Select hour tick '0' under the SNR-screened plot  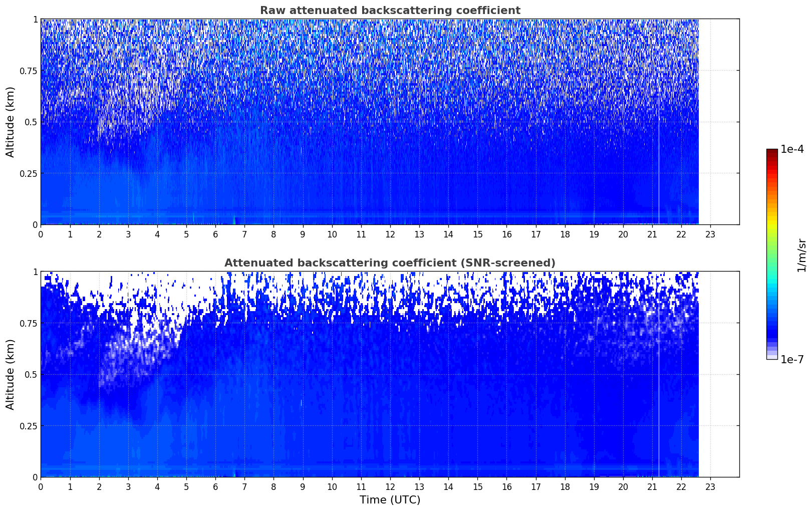tap(41, 486)
